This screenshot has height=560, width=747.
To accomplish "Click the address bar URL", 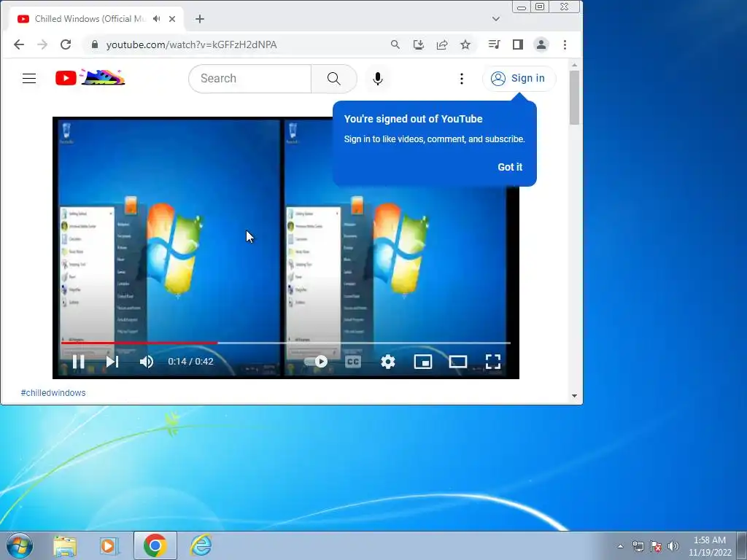I will 191,44.
